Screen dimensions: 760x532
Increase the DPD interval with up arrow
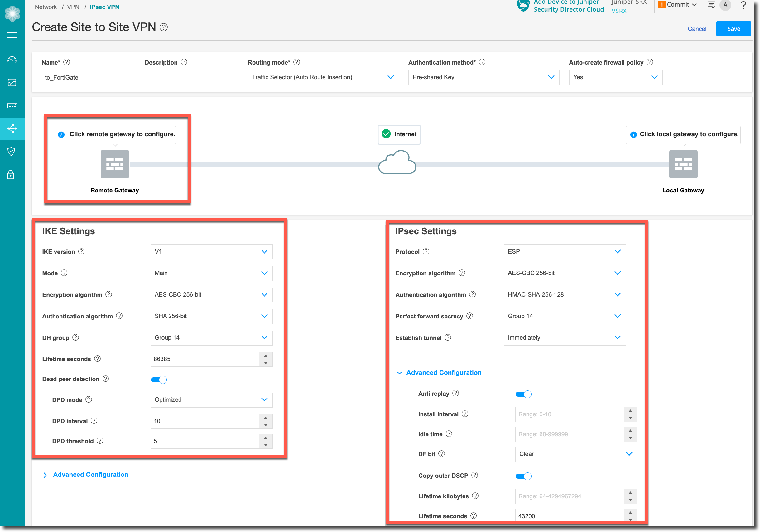(266, 418)
